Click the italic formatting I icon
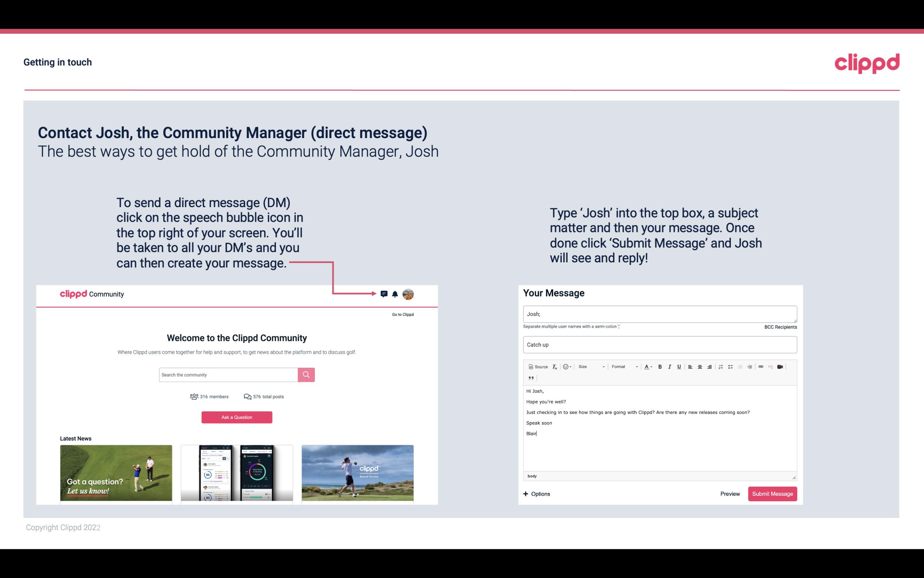Screen dimensions: 924x578 tap(669, 367)
